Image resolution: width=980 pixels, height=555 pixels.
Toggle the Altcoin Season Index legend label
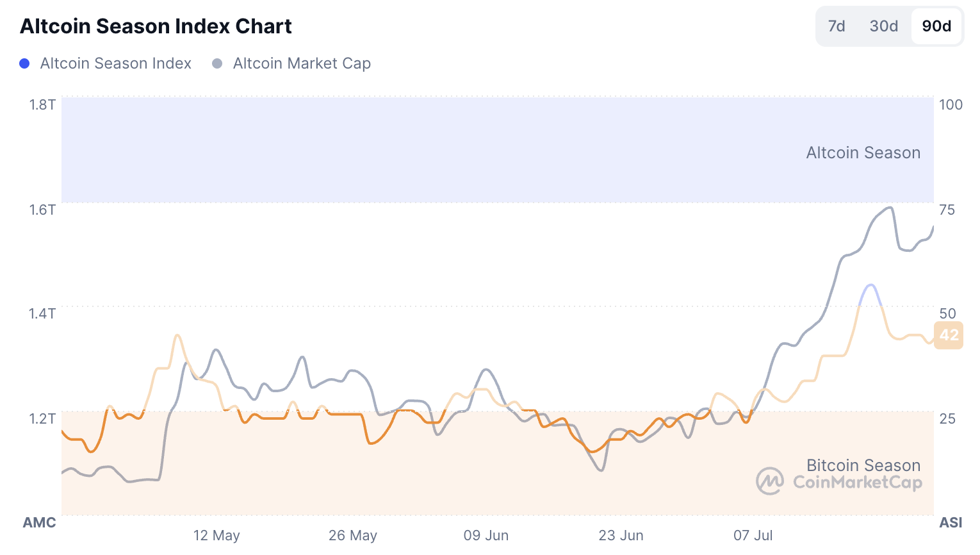(x=115, y=63)
